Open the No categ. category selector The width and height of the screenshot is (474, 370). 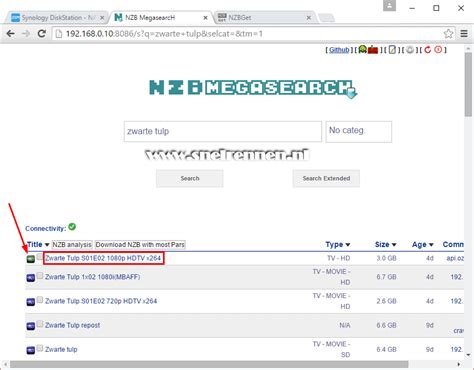(x=359, y=132)
